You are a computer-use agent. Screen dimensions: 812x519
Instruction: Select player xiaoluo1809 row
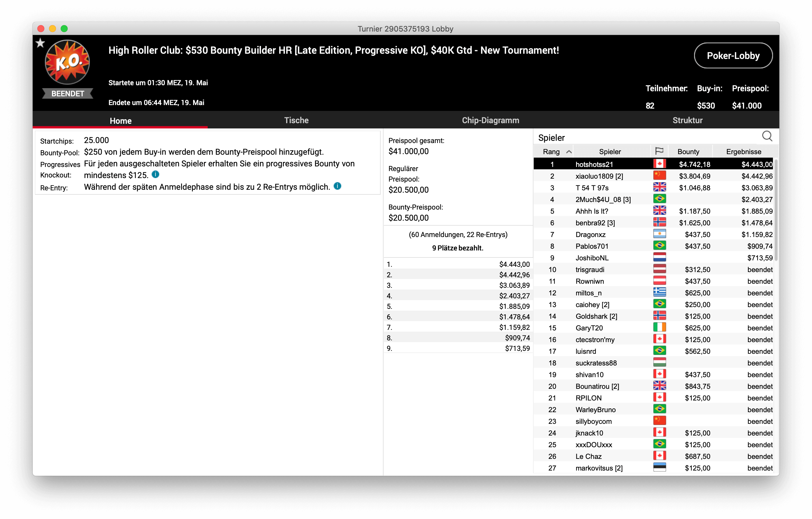599,176
